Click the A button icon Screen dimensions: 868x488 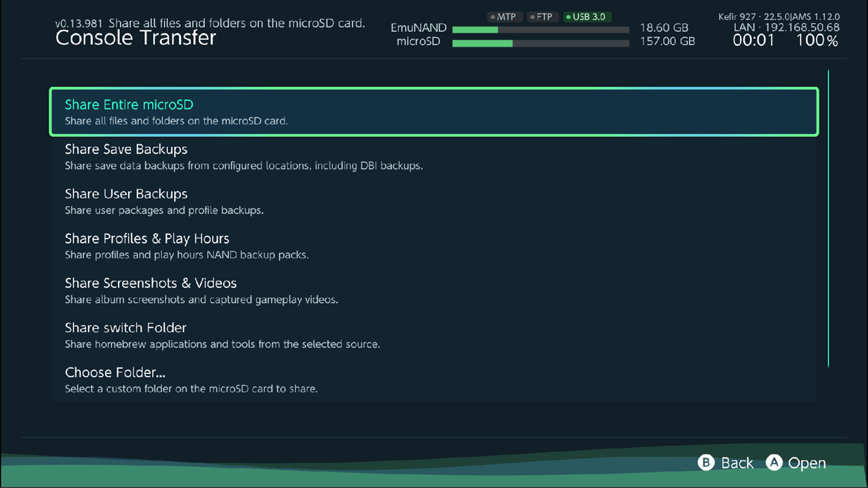[774, 463]
